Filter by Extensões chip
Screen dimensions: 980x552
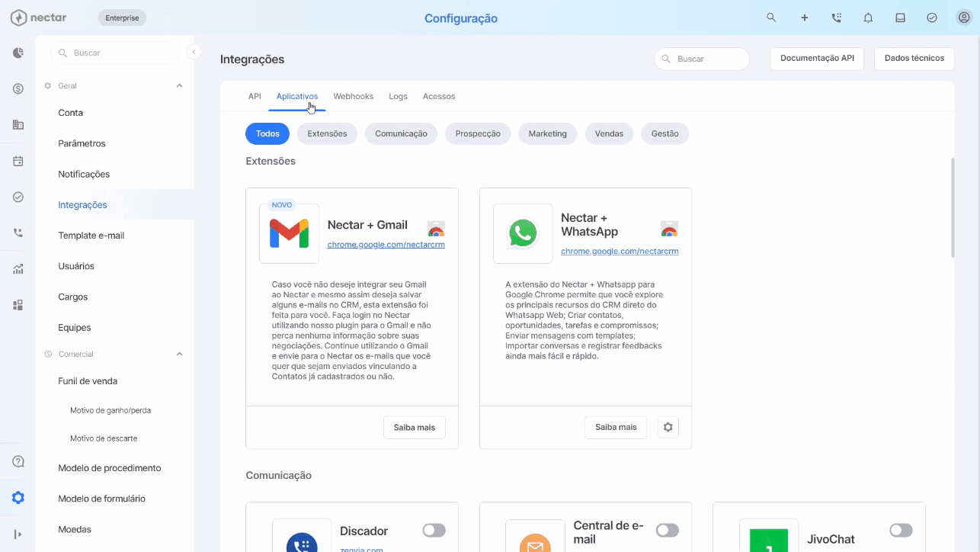(327, 133)
